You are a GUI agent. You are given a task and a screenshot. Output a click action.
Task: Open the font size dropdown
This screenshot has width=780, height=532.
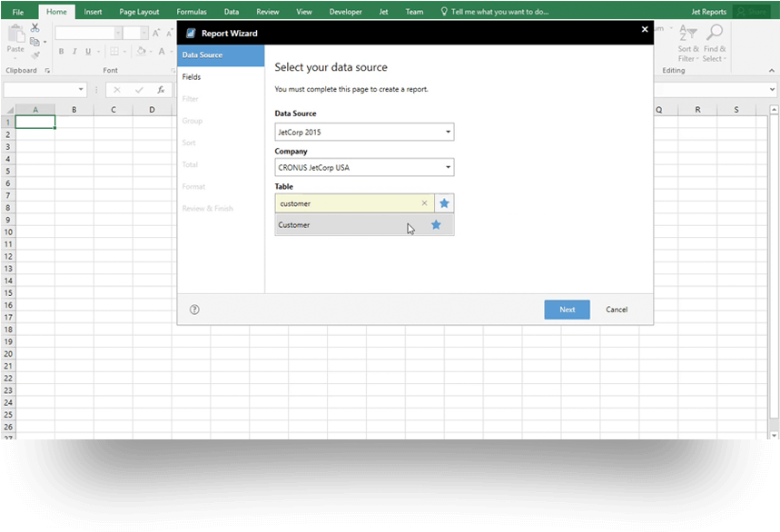tap(143, 33)
